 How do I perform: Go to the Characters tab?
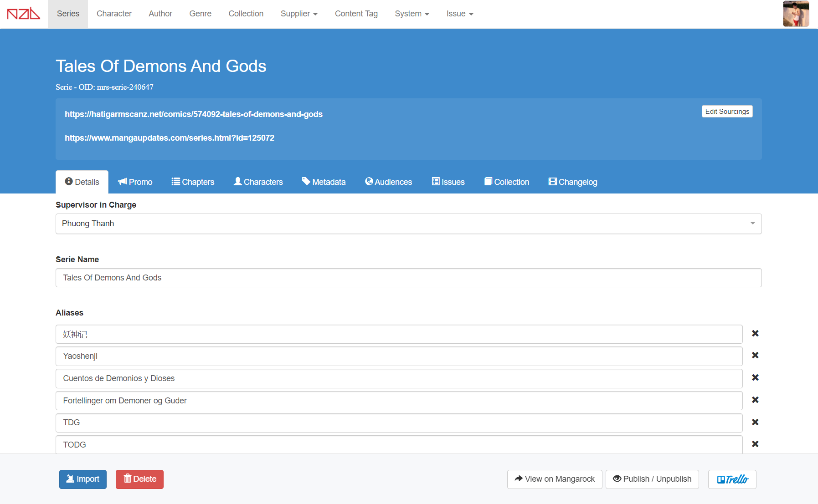[x=258, y=182]
